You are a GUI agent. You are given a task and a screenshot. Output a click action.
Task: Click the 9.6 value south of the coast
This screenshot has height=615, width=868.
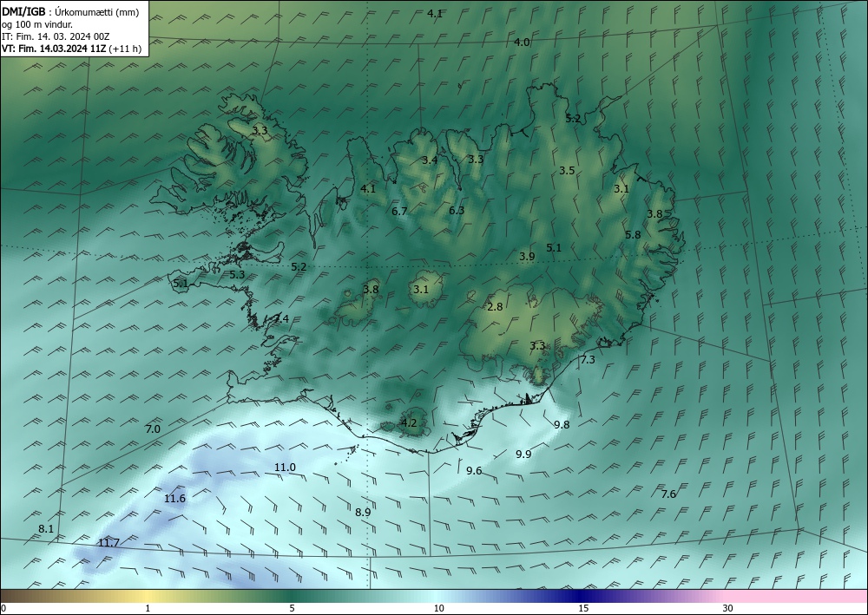click(474, 471)
